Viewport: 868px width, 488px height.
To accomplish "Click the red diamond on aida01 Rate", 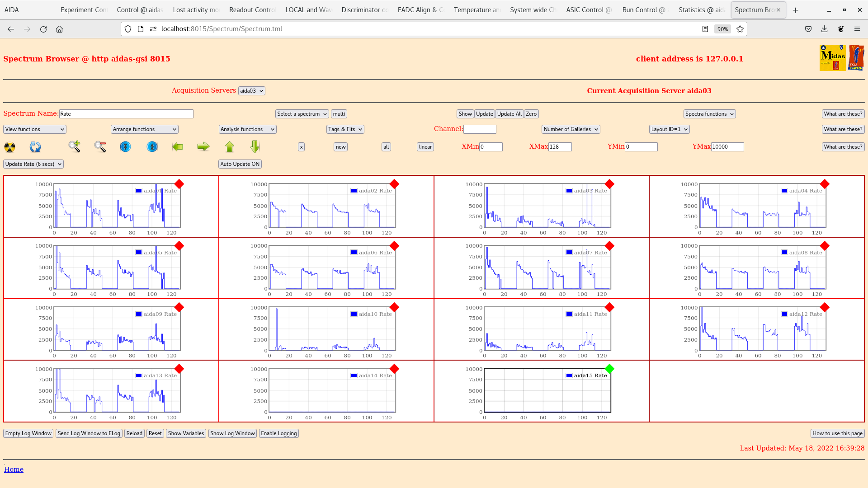I will 179,184.
